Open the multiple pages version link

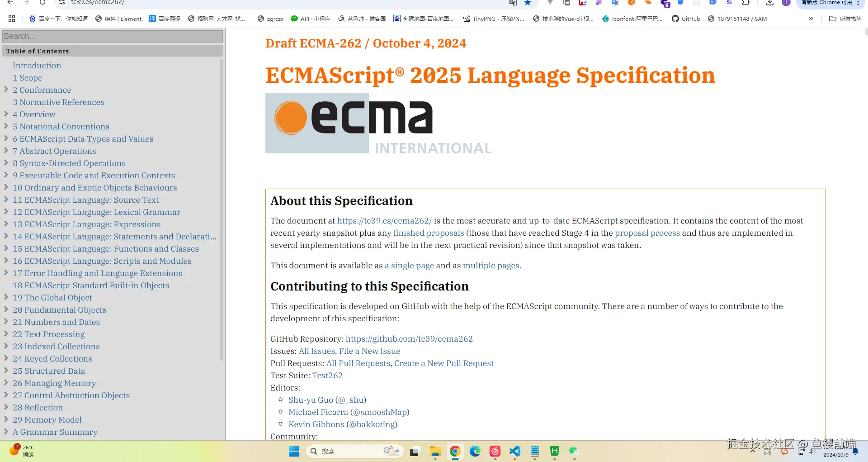(491, 266)
